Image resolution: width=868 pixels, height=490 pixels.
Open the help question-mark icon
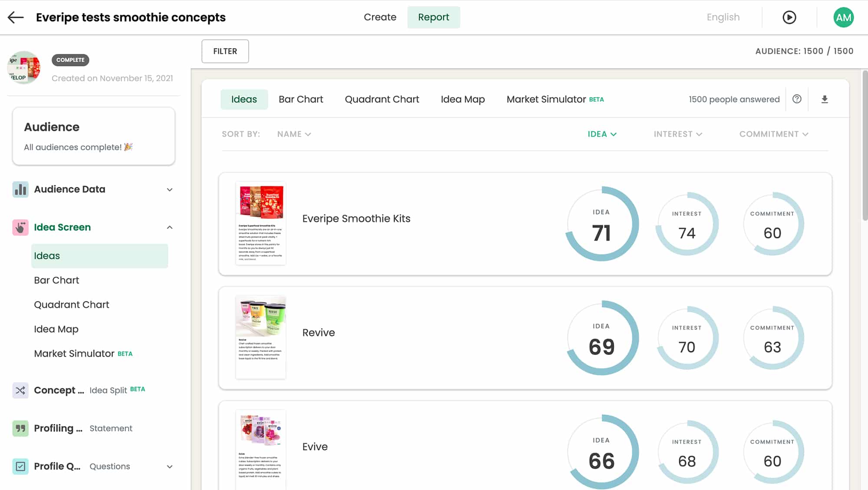point(797,99)
